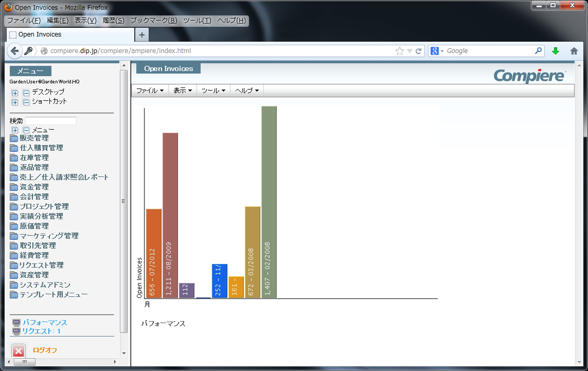This screenshot has height=371, width=588.
Task: Click the blue 252 chart bar
Action: click(219, 281)
